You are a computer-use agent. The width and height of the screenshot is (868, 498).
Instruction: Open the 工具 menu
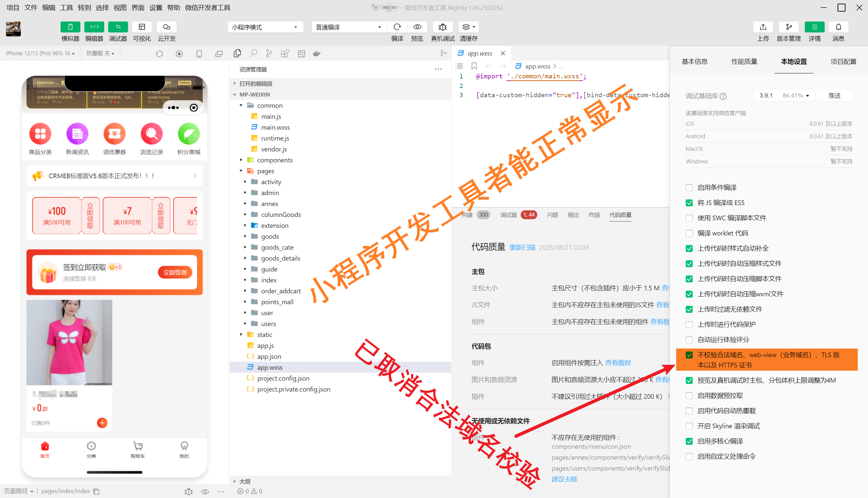[x=66, y=8]
